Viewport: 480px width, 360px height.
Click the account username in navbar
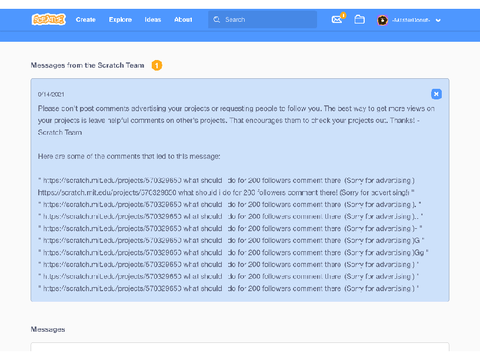pos(411,20)
